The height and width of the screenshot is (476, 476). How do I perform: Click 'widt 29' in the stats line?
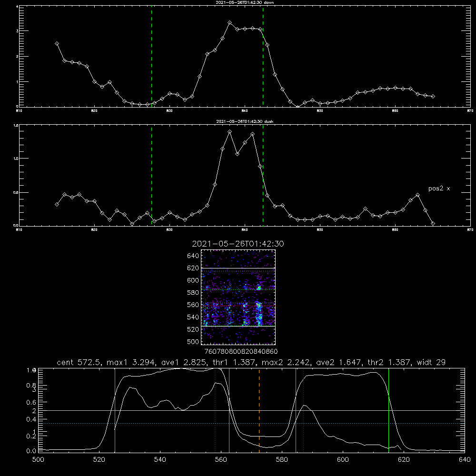[x=431, y=362]
